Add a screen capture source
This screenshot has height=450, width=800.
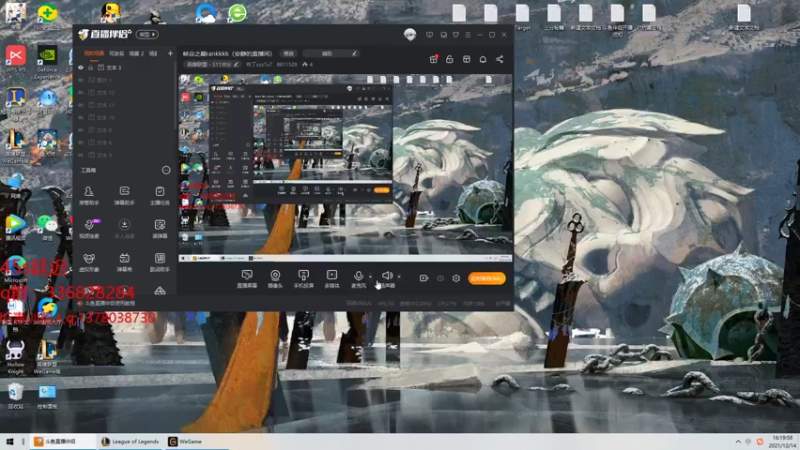(247, 279)
